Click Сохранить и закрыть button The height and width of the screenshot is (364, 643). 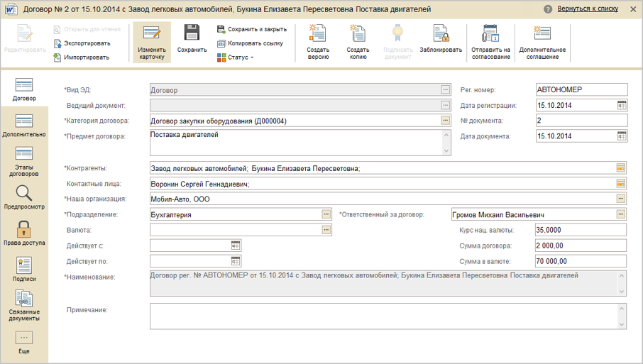(251, 29)
